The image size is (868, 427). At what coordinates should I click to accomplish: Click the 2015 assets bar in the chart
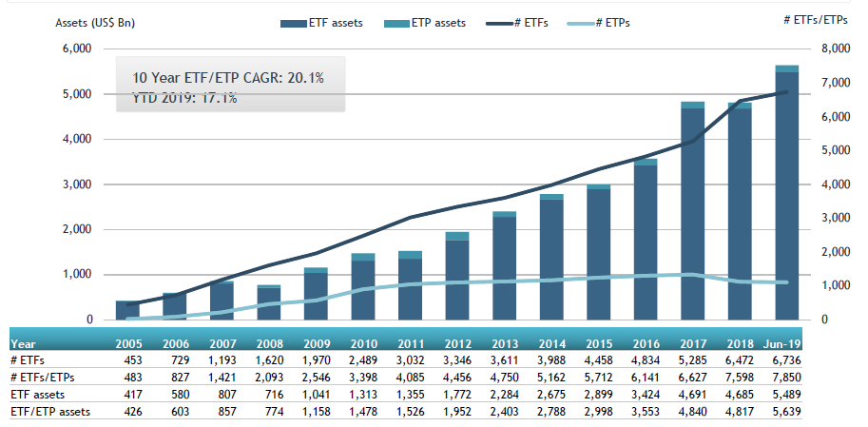(598, 253)
